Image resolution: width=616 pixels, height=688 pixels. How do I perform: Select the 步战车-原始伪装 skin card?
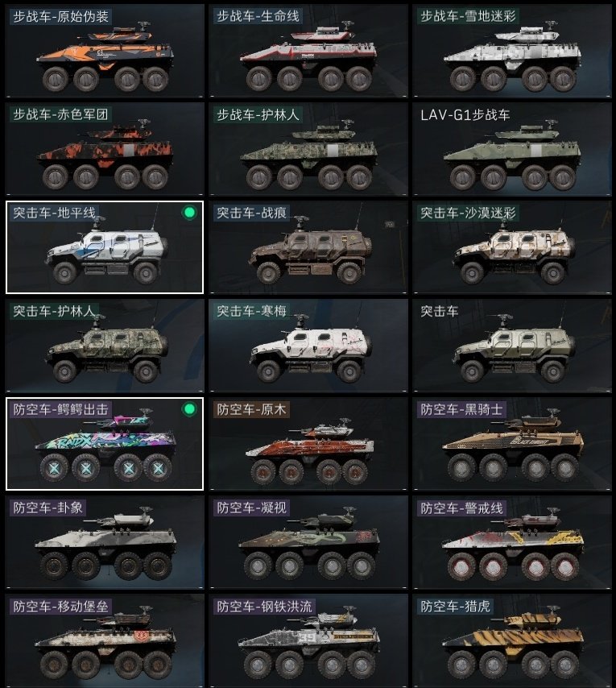click(x=105, y=51)
